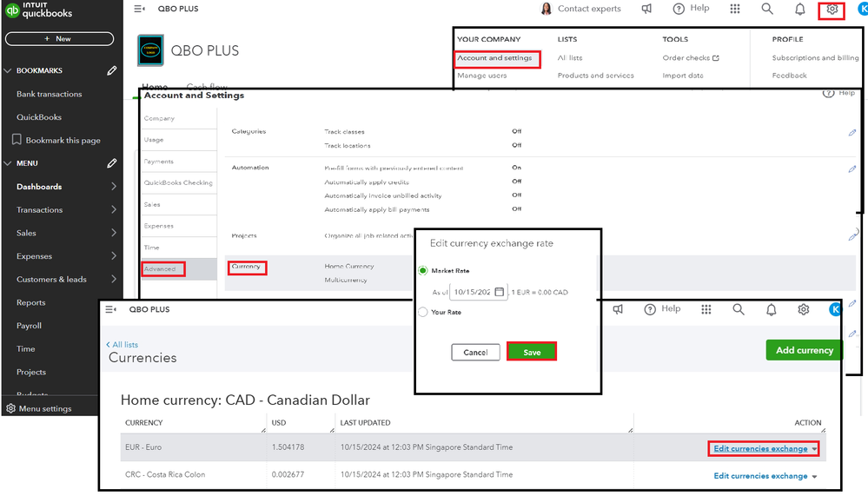Open Payroll in sidebar menu
This screenshot has width=868, height=496.
click(x=29, y=326)
